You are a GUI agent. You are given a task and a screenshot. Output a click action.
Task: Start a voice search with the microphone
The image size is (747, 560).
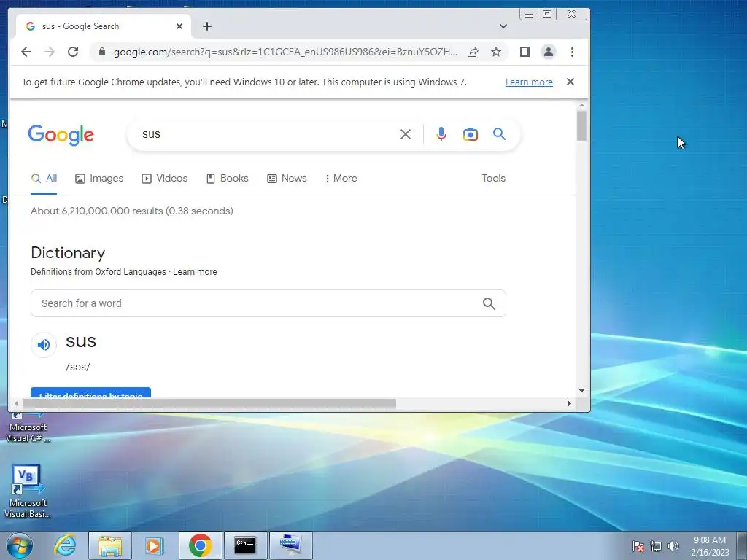click(x=441, y=134)
